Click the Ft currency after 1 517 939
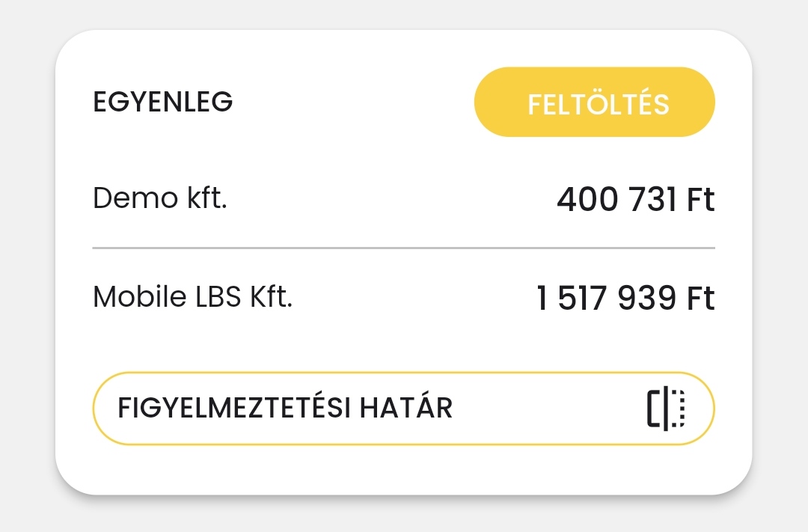The height and width of the screenshot is (532, 808). 700,299
